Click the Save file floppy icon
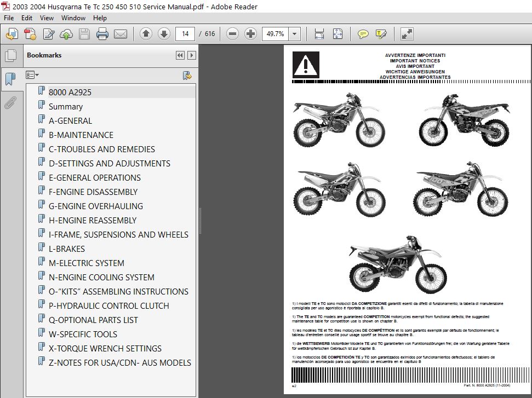 point(84,34)
